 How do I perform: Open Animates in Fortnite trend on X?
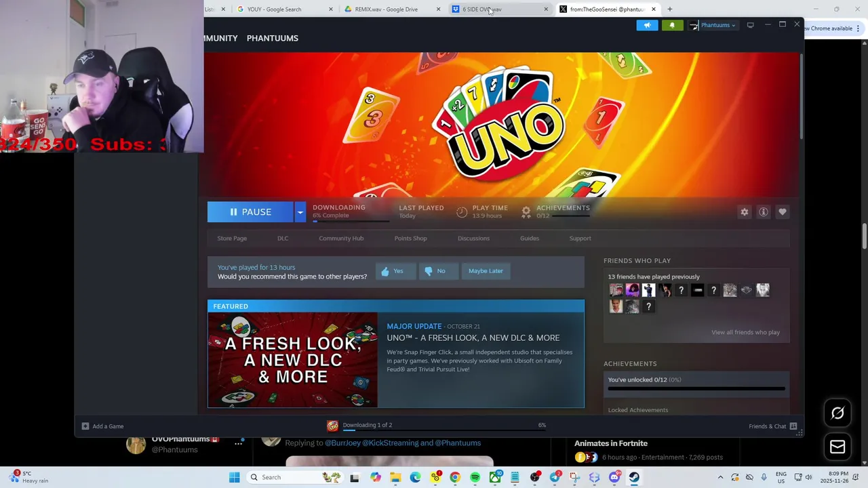coord(611,443)
